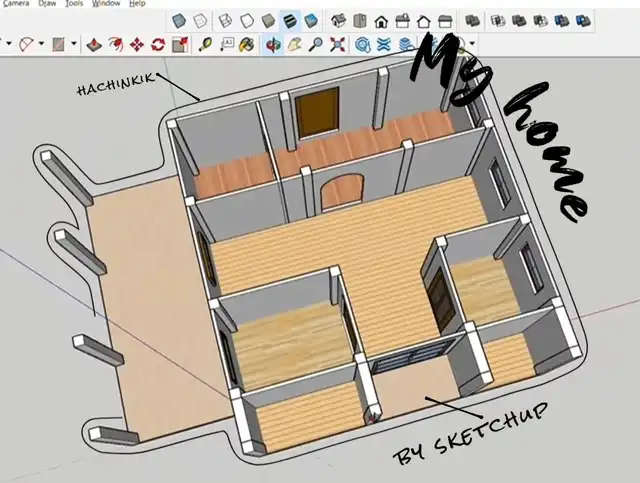Toggle X-ray face style

pyautogui.click(x=178, y=20)
